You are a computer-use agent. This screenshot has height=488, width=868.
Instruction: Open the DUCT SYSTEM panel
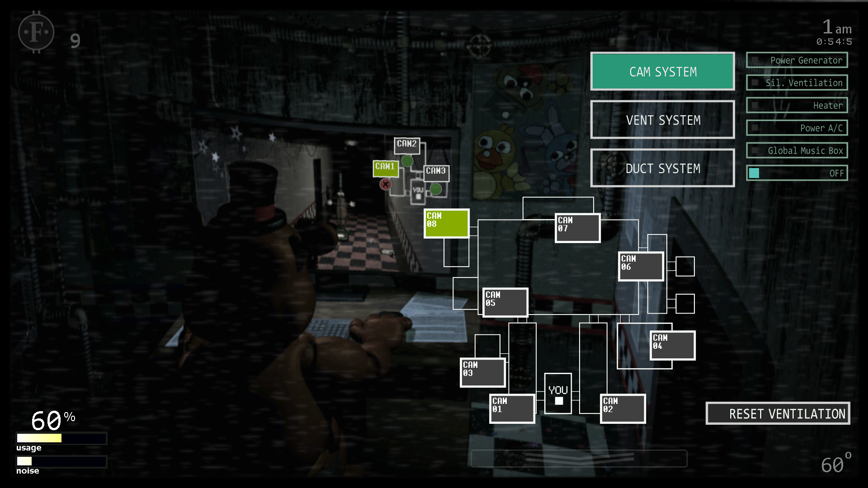click(663, 168)
